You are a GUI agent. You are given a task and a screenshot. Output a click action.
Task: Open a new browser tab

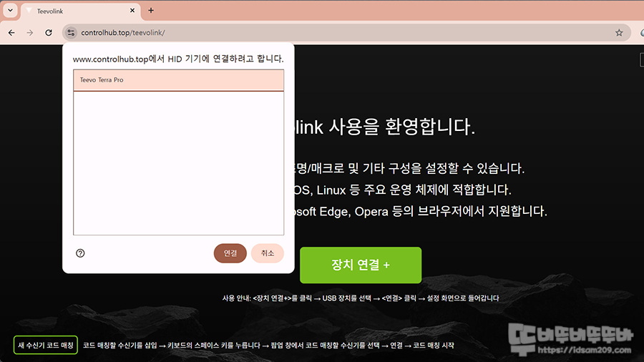pyautogui.click(x=151, y=11)
